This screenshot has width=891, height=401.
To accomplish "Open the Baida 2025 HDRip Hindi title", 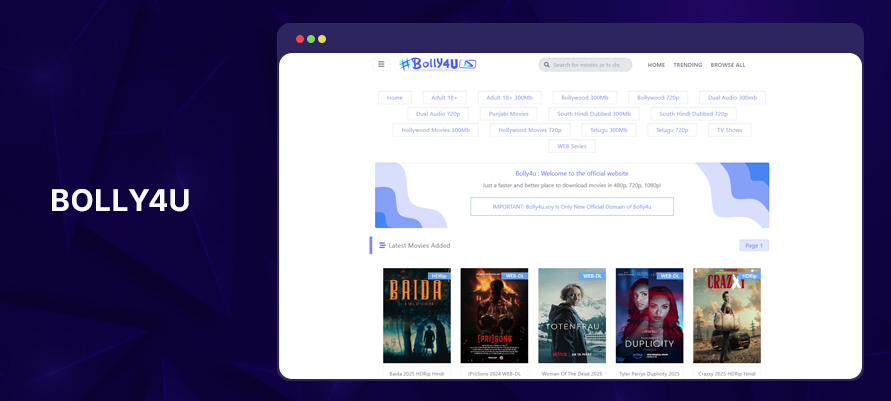I will click(417, 374).
